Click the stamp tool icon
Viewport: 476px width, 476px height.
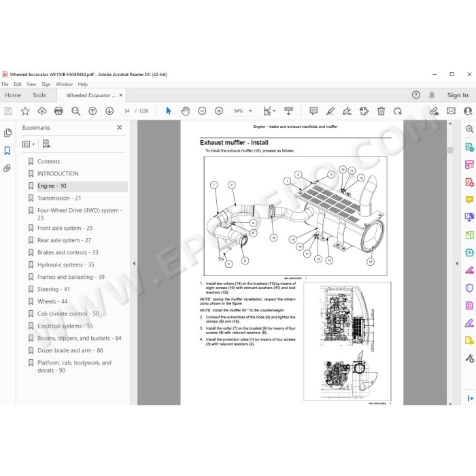[364, 111]
